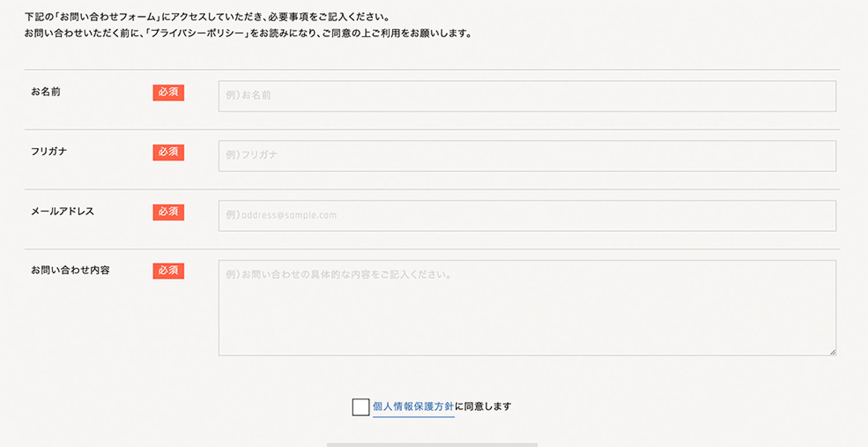This screenshot has height=447, width=868.
Task: Click the 必須 badge next to お名前
Action: point(168,93)
